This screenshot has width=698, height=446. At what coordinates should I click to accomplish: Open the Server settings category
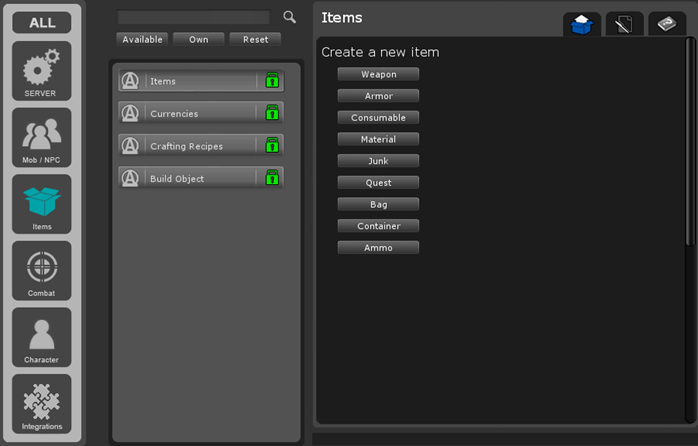(x=41, y=71)
